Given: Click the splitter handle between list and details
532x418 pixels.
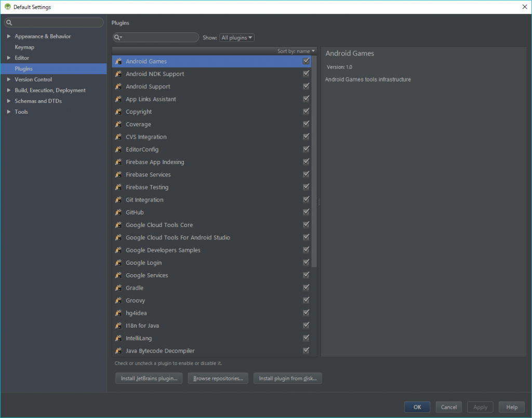Looking at the screenshot, I should pyautogui.click(x=319, y=202).
